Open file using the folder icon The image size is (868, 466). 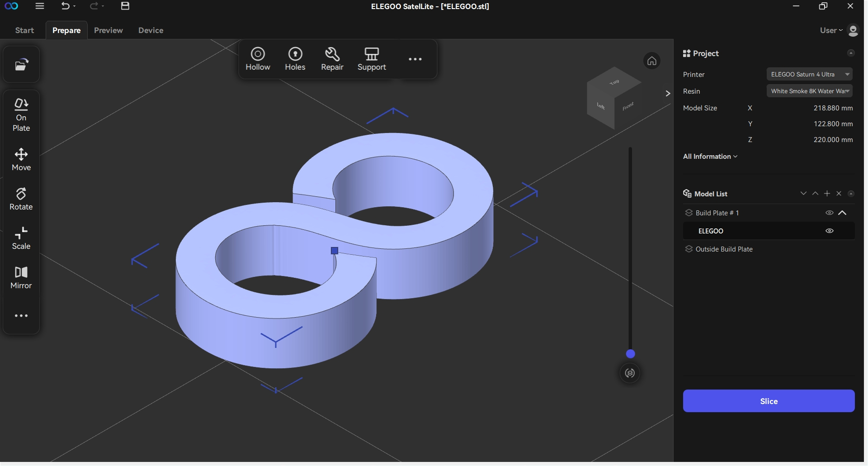(21, 65)
